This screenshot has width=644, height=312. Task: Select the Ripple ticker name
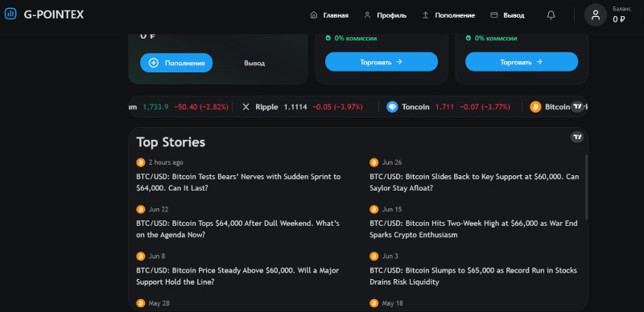(x=266, y=107)
